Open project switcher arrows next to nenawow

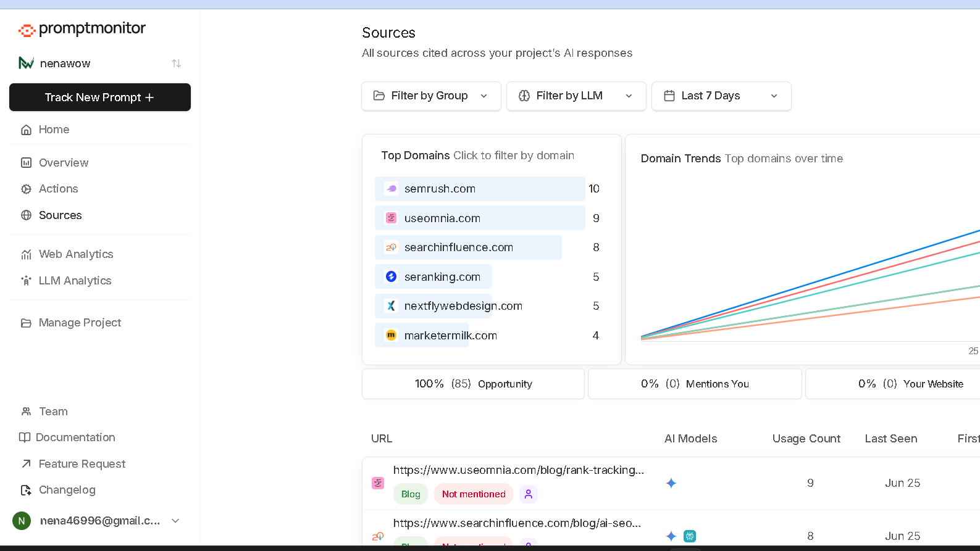[177, 64]
